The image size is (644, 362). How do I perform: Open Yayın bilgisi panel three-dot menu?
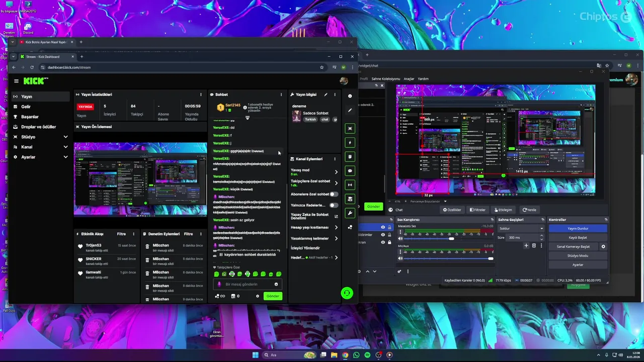[x=335, y=95]
